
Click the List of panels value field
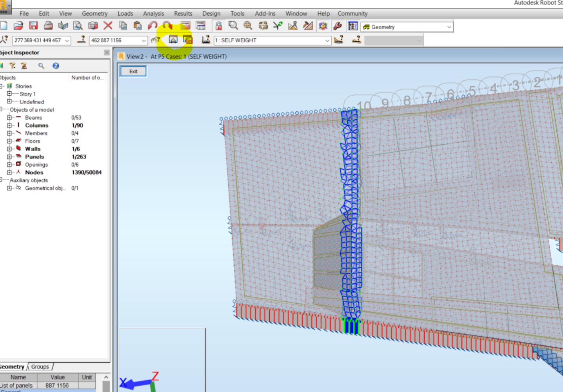pyautogui.click(x=57, y=385)
